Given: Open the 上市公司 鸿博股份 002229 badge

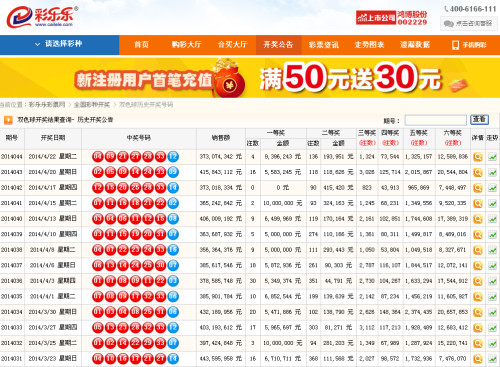Looking at the screenshot, I should [391, 18].
